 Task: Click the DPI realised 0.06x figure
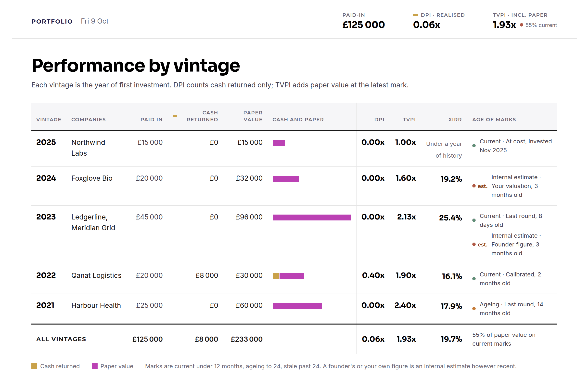(x=426, y=25)
